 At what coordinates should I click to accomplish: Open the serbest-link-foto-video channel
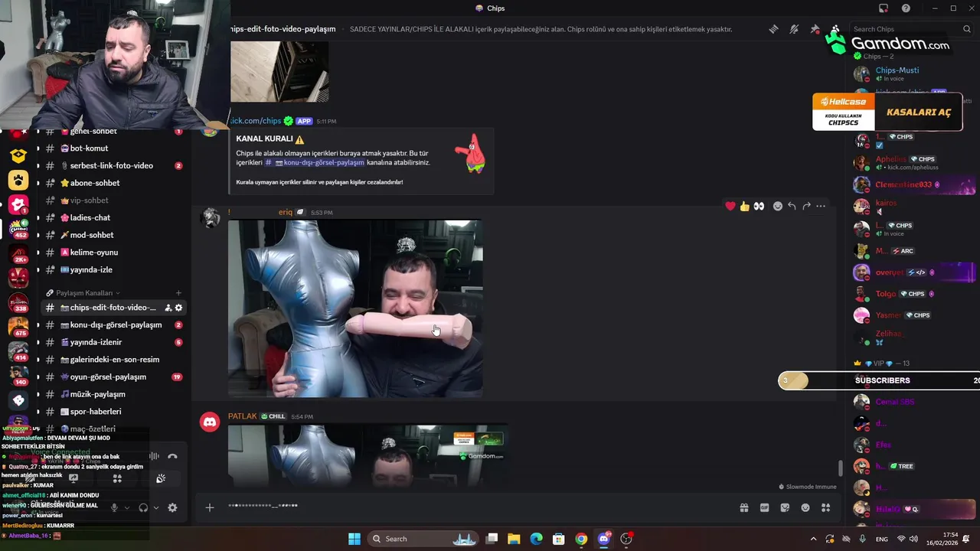point(113,165)
